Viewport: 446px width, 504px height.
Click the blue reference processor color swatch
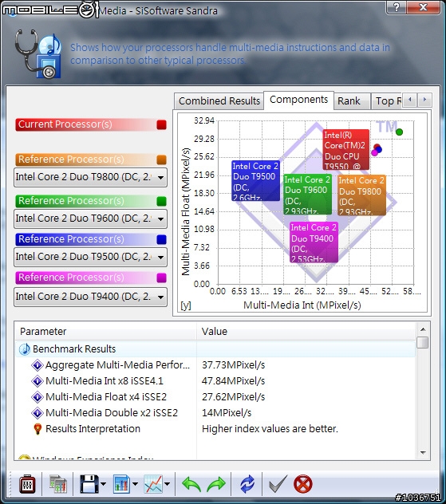point(161,239)
